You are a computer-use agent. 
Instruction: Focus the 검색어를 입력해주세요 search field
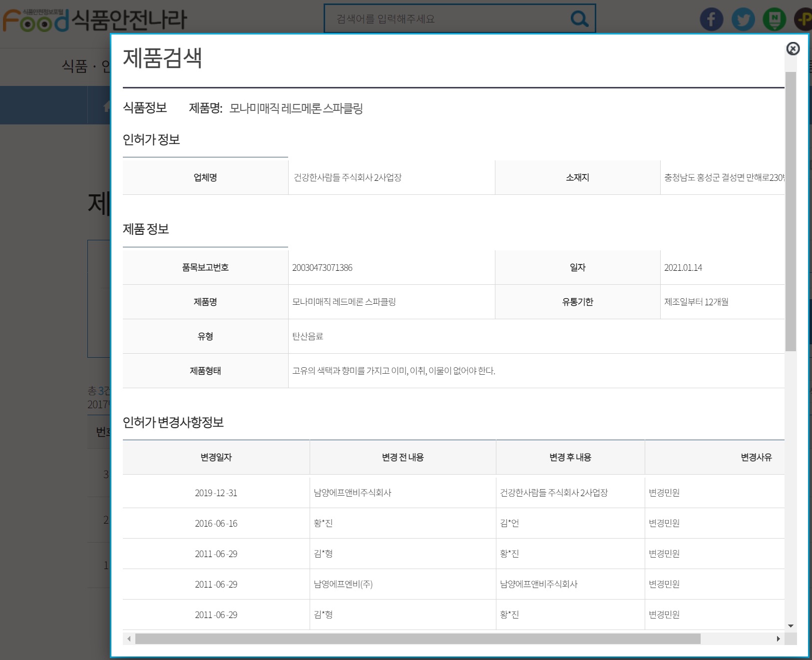pos(449,19)
